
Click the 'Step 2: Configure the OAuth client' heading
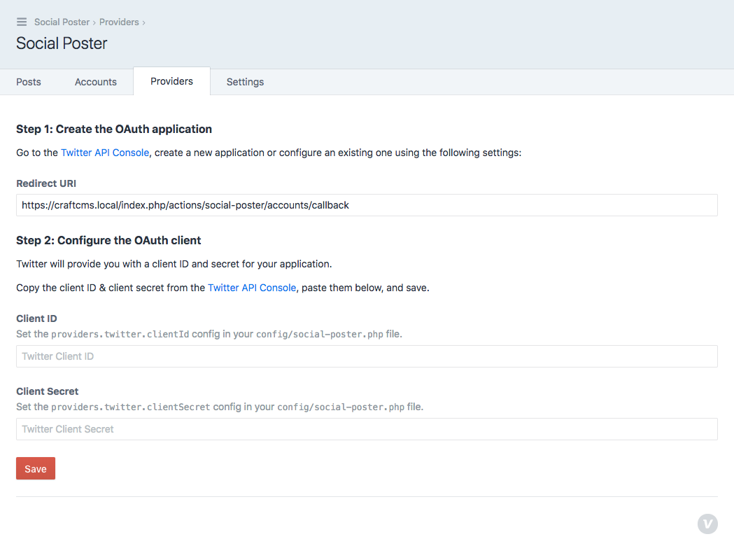click(x=108, y=240)
